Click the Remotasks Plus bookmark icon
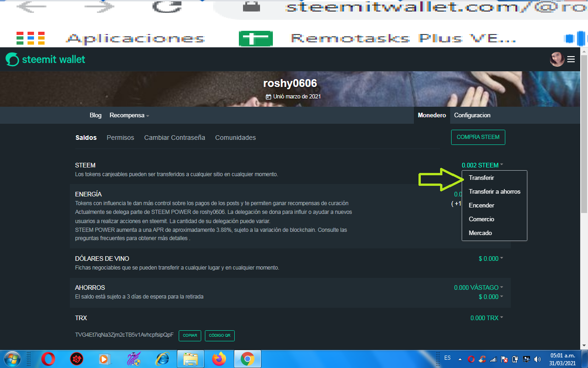Viewport: 588px width, 368px height. tap(255, 38)
